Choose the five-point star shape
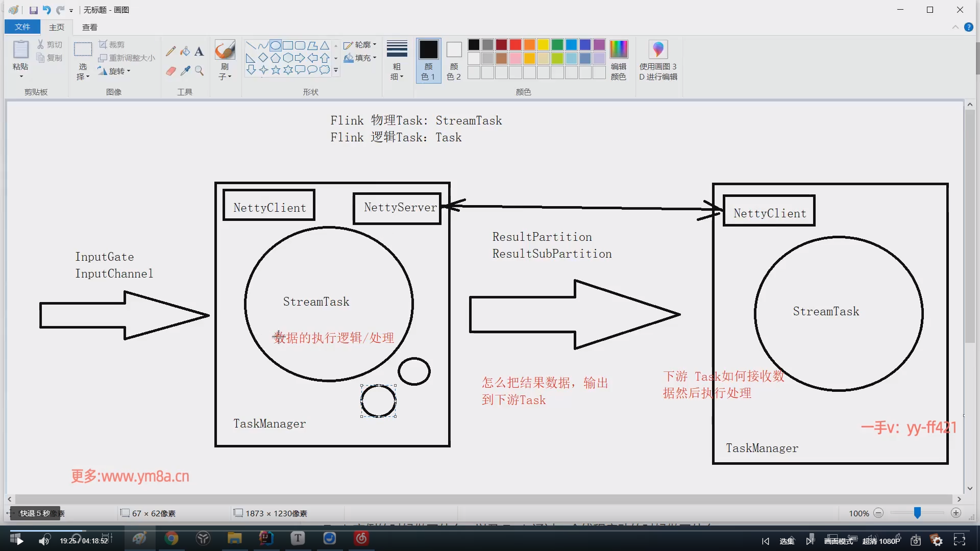Screen dimensions: 980x551 tap(276, 70)
